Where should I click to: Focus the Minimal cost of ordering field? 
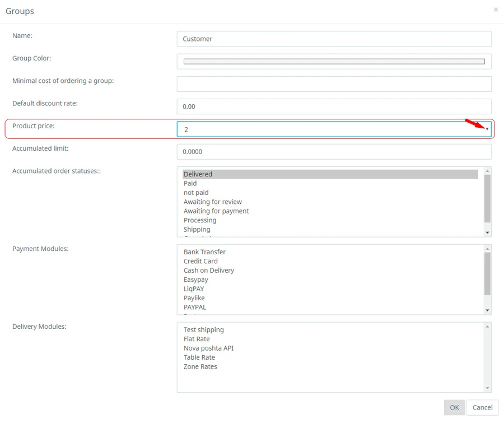pyautogui.click(x=334, y=84)
